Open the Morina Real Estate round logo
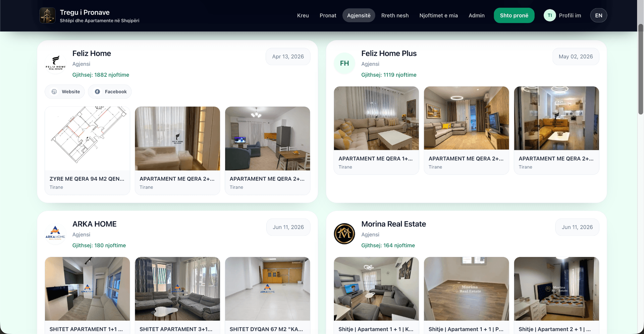This screenshot has height=334, width=644. point(344,233)
